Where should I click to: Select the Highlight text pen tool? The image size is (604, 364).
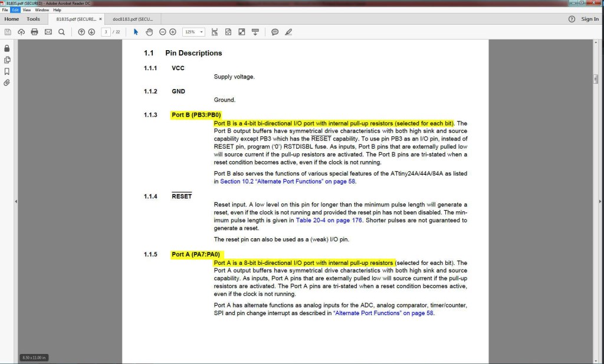[x=288, y=32]
